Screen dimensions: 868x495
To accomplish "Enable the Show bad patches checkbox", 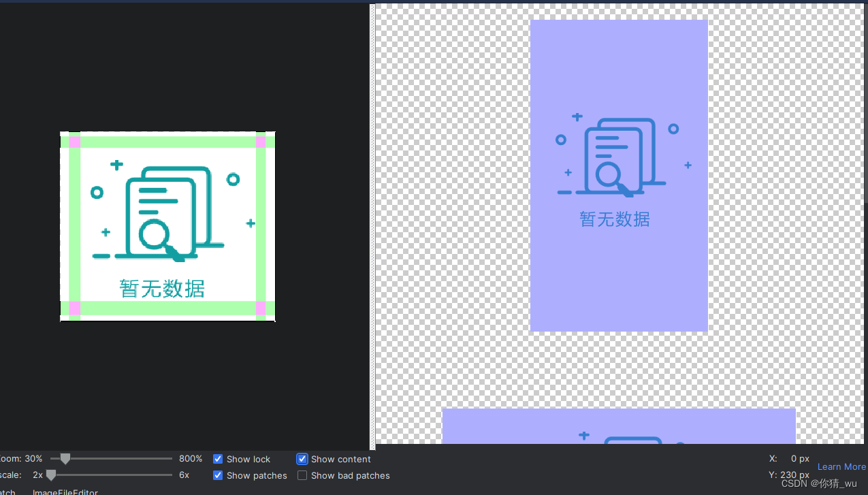I will click(302, 475).
